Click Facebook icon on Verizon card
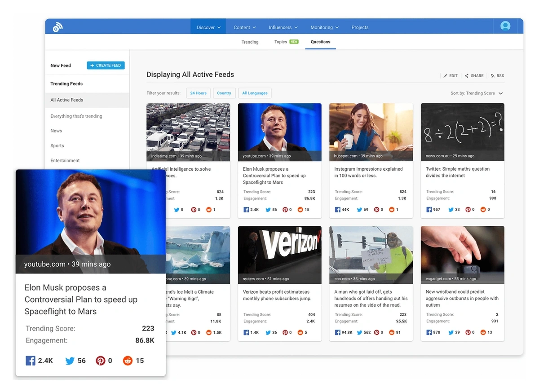The image size is (539, 392). (x=246, y=333)
